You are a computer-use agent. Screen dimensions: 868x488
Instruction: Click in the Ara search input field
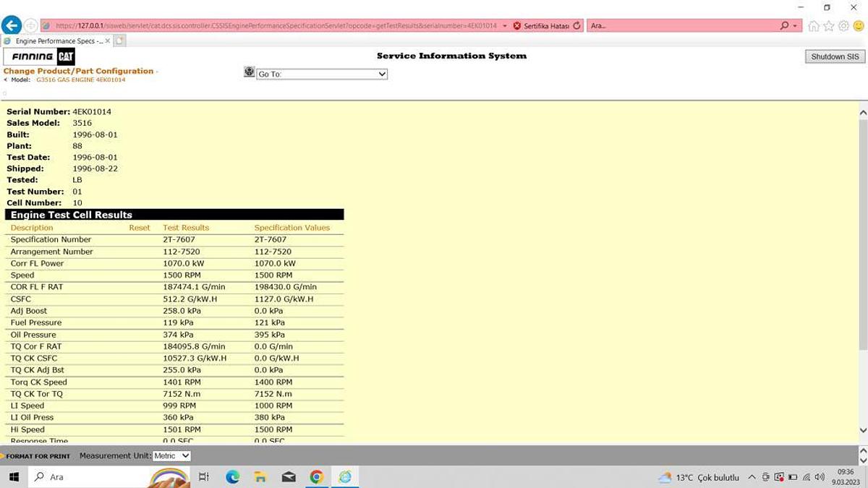(x=680, y=25)
